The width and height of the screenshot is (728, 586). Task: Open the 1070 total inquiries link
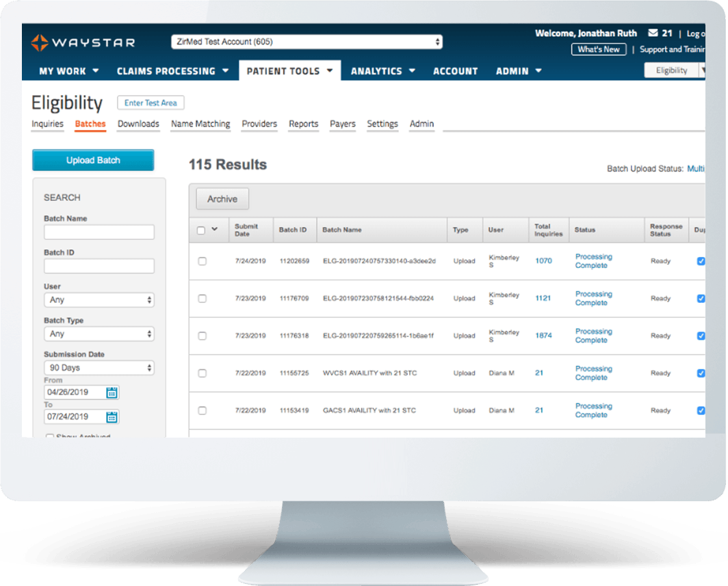(x=543, y=261)
